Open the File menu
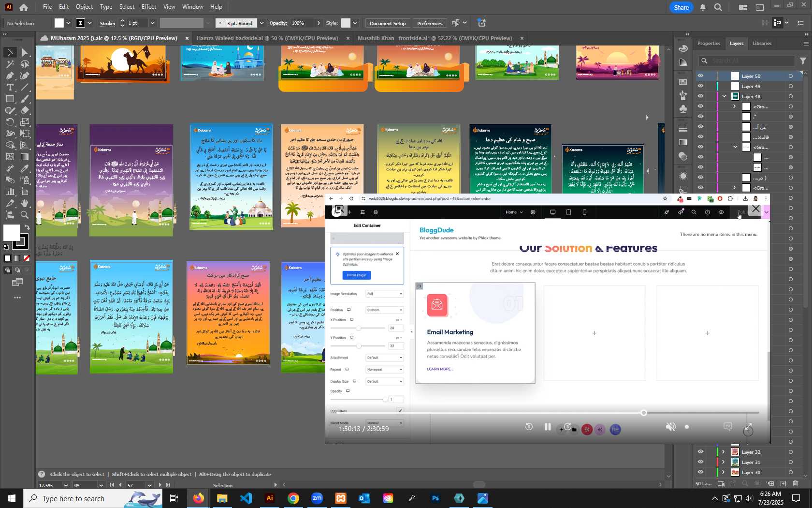The height and width of the screenshot is (508, 812). click(47, 7)
